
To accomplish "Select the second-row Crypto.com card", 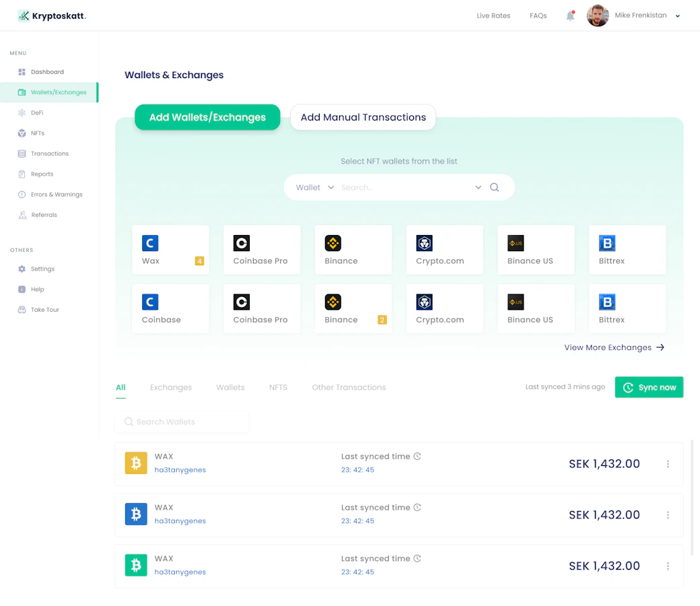I will (x=445, y=308).
